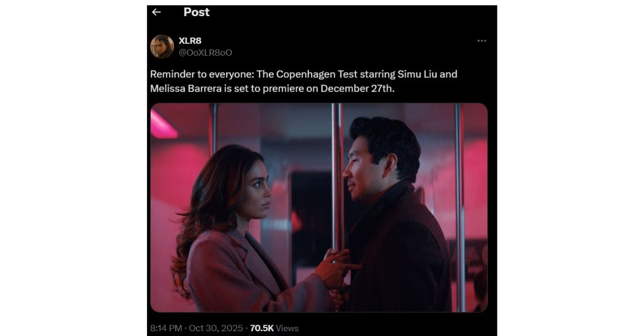This screenshot has width=644, height=336.
Task: Open the 70.5K Views count
Action: tap(274, 328)
